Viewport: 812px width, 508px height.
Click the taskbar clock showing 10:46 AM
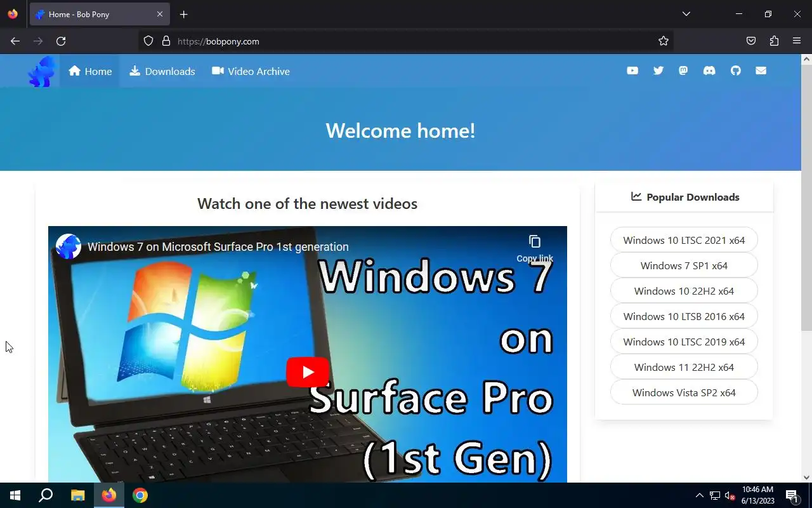(757, 495)
